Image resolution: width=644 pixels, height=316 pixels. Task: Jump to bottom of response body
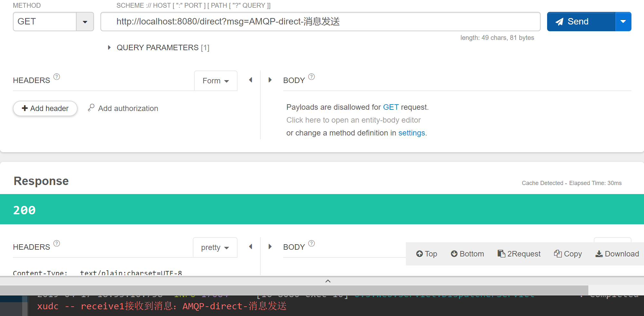[x=467, y=254]
